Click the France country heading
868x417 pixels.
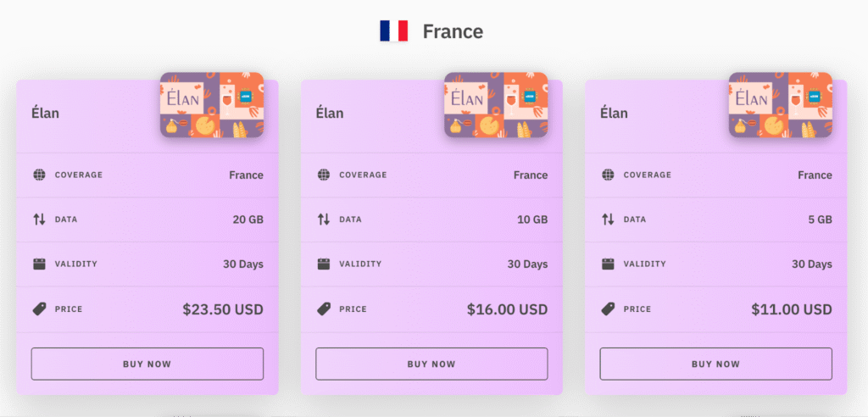click(453, 32)
